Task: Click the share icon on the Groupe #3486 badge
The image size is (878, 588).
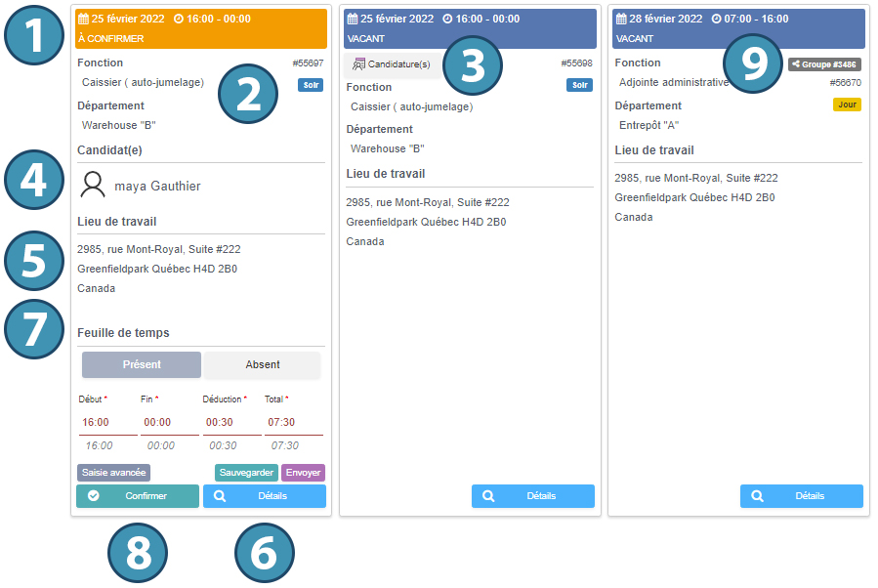Action: coord(796,64)
